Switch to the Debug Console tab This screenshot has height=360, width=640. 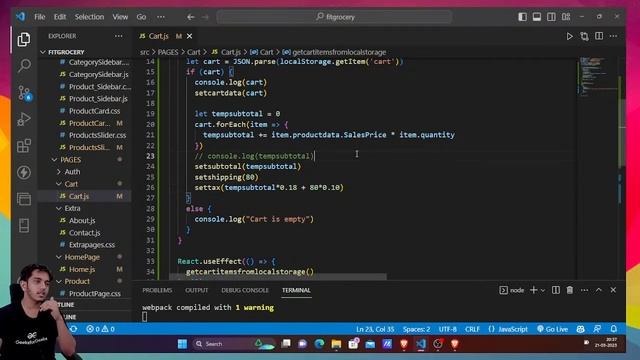coord(245,290)
